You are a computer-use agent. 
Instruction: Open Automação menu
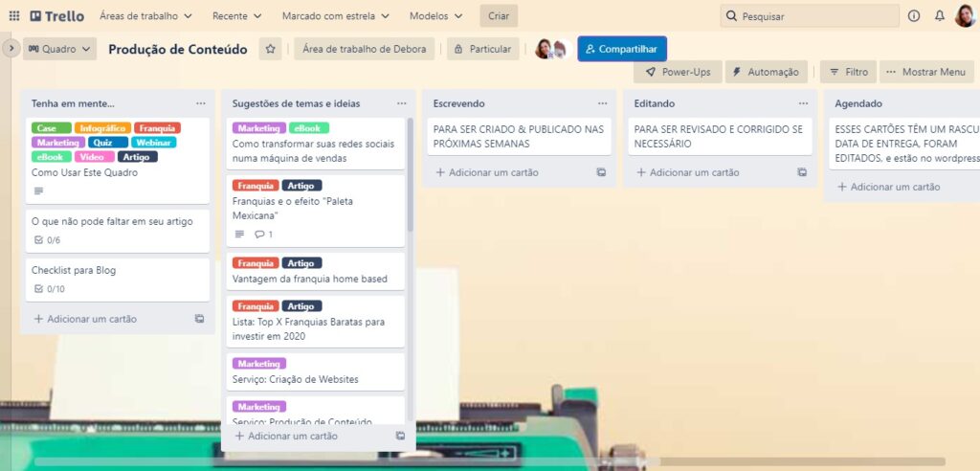[x=767, y=72]
